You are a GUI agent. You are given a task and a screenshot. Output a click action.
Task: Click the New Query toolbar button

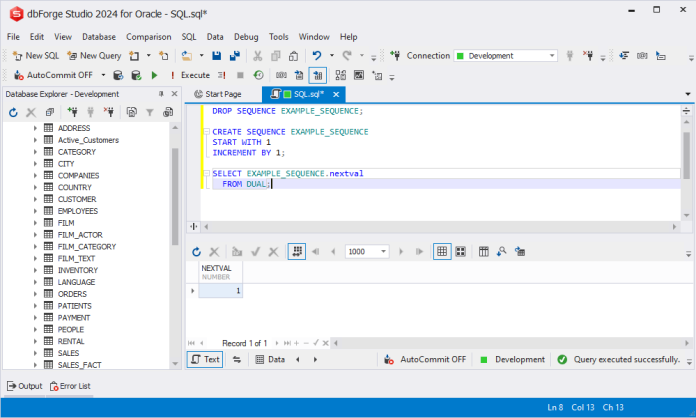click(x=94, y=56)
